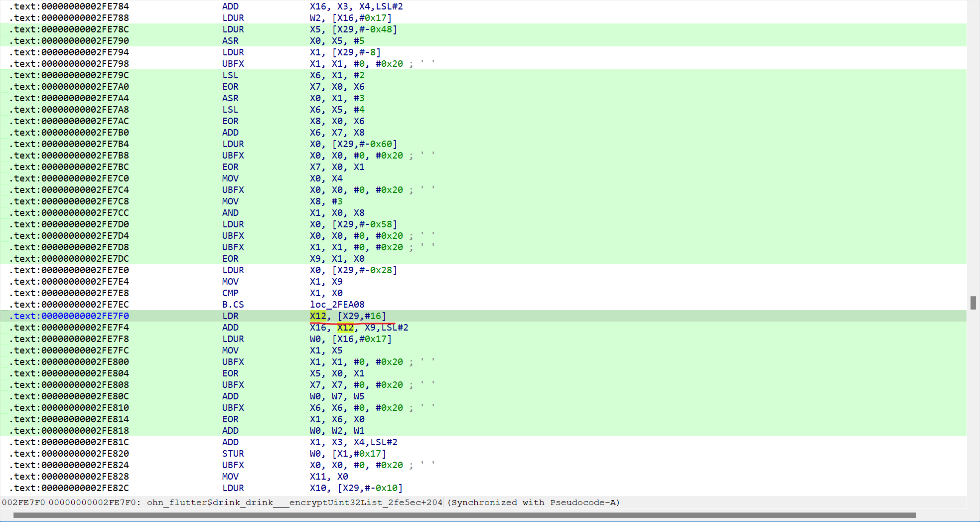Select address .text:00000000002FE828
Screen dimensions: 980x522
69,477
